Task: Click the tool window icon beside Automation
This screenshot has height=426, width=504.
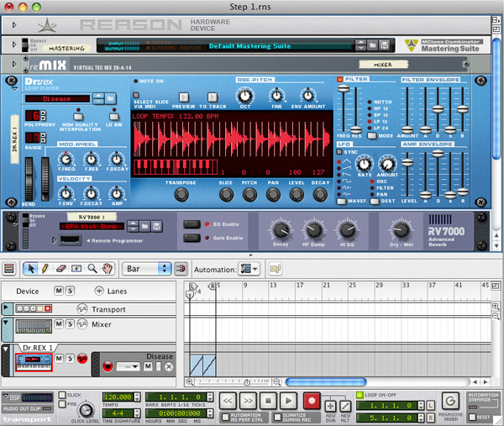Action: [276, 269]
